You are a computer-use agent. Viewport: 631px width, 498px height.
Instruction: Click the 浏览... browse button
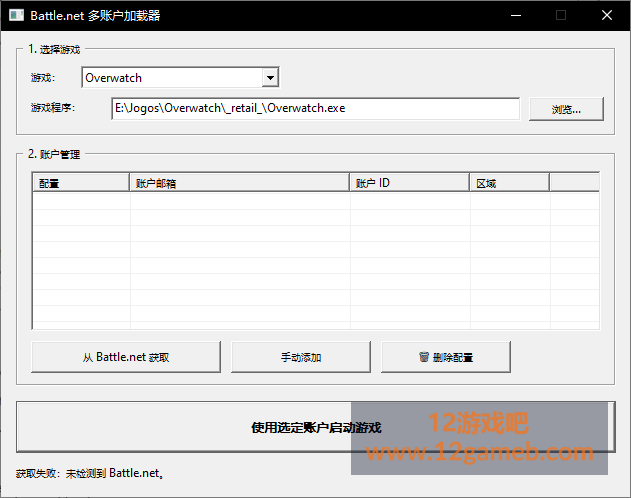(x=566, y=109)
